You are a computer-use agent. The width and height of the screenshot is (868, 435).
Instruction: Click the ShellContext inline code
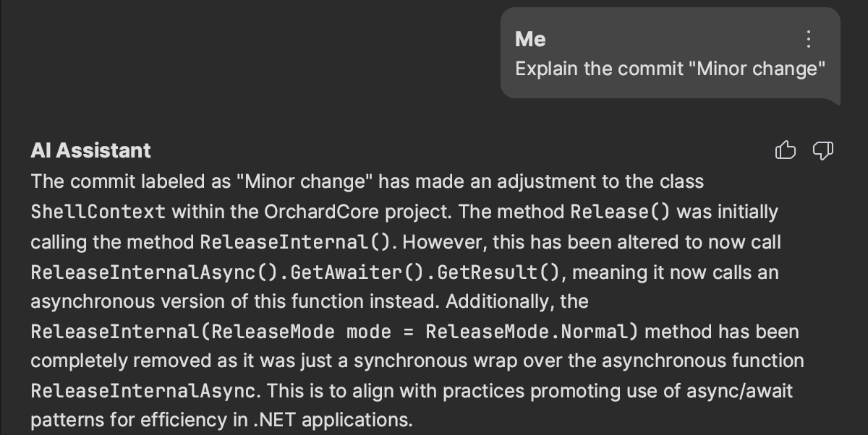(98, 212)
